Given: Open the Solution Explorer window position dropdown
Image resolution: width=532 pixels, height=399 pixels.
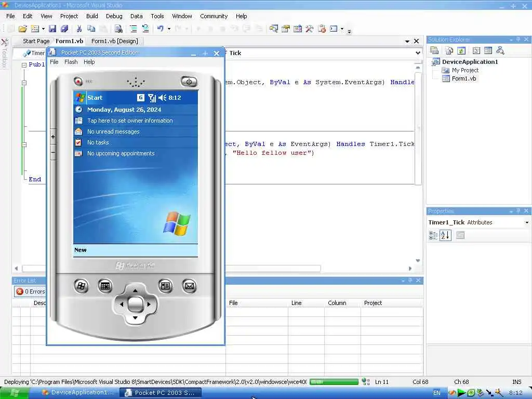Looking at the screenshot, I should click(511, 39).
